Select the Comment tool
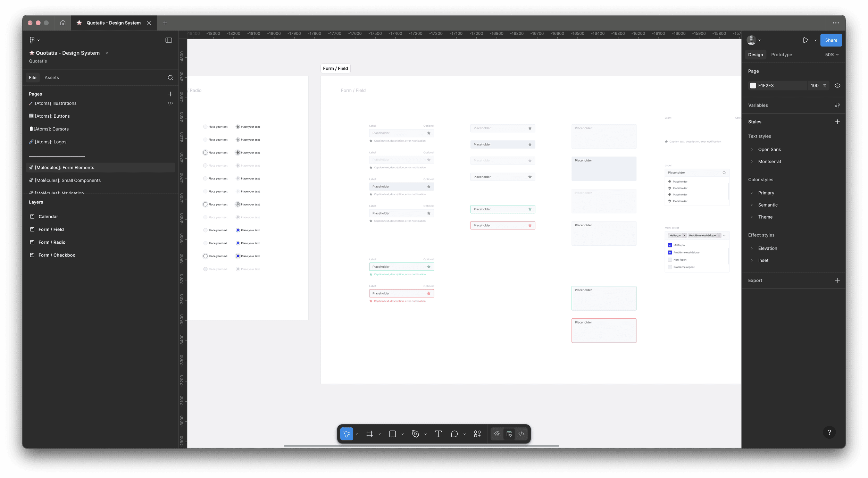This screenshot has width=868, height=478. [454, 434]
